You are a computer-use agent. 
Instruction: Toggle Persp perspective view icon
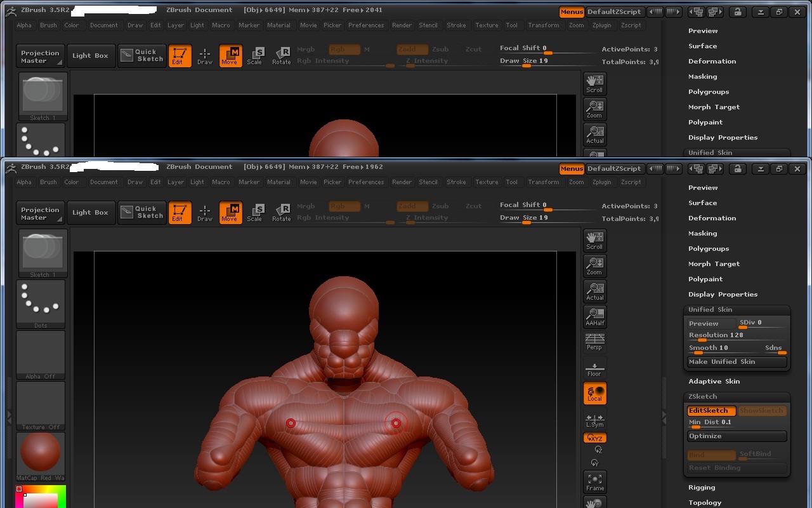tap(594, 342)
